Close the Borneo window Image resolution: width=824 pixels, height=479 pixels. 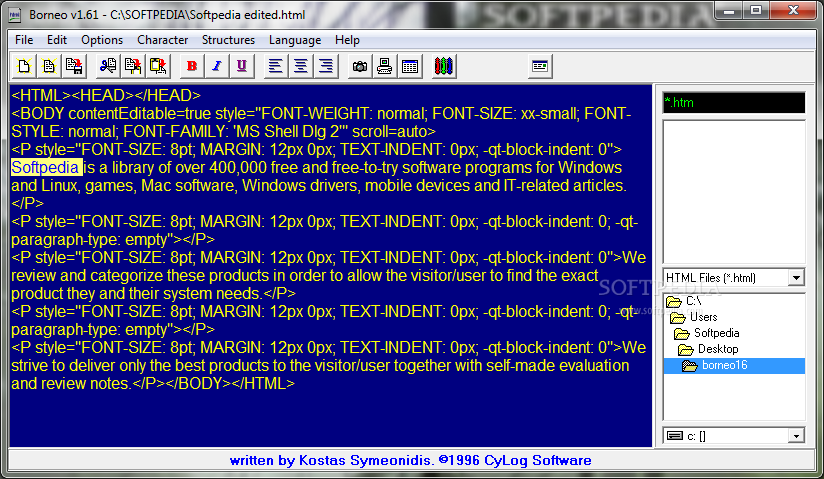793,11
